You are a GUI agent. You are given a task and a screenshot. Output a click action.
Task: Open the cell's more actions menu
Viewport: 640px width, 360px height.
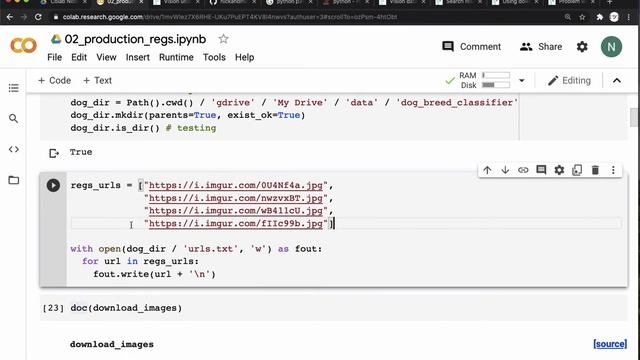(613, 170)
